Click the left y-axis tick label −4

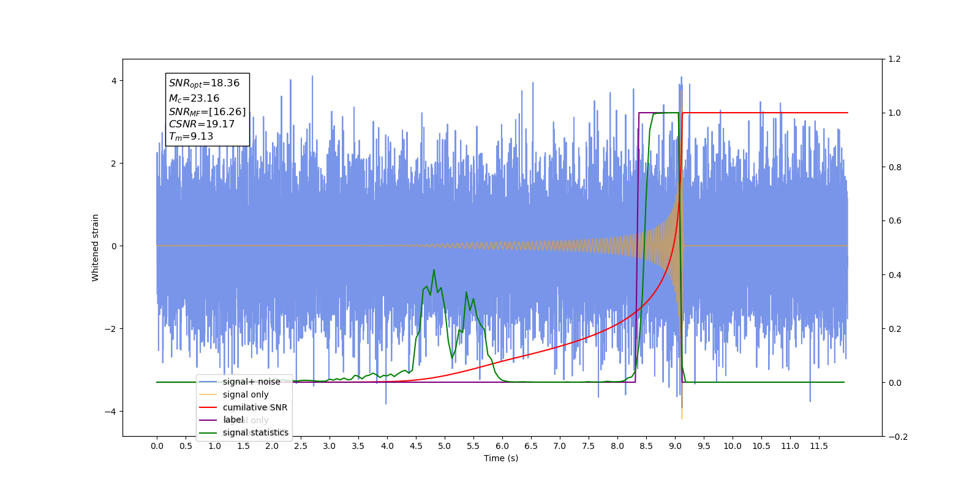click(110, 412)
